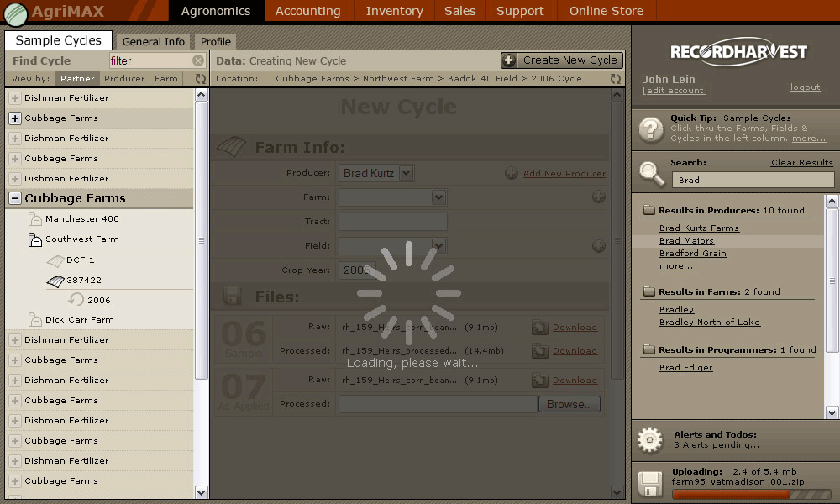840x504 pixels.
Task: Refresh the cycle list view
Action: pos(201,79)
